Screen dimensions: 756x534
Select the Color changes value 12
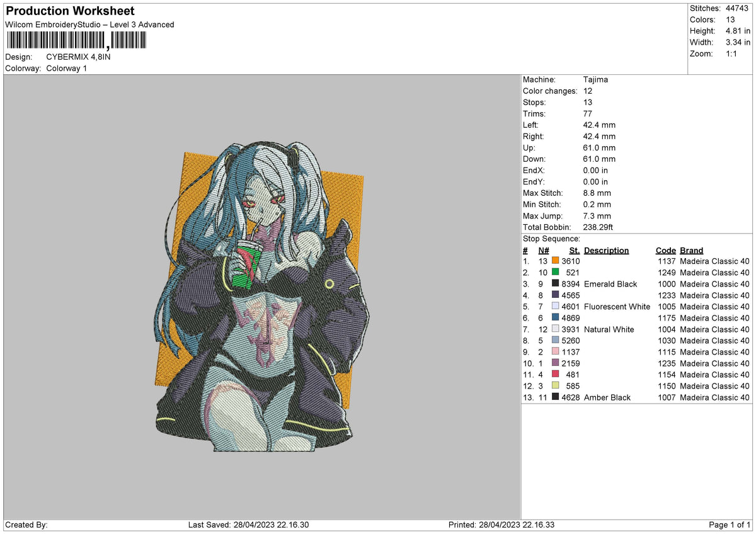point(588,91)
